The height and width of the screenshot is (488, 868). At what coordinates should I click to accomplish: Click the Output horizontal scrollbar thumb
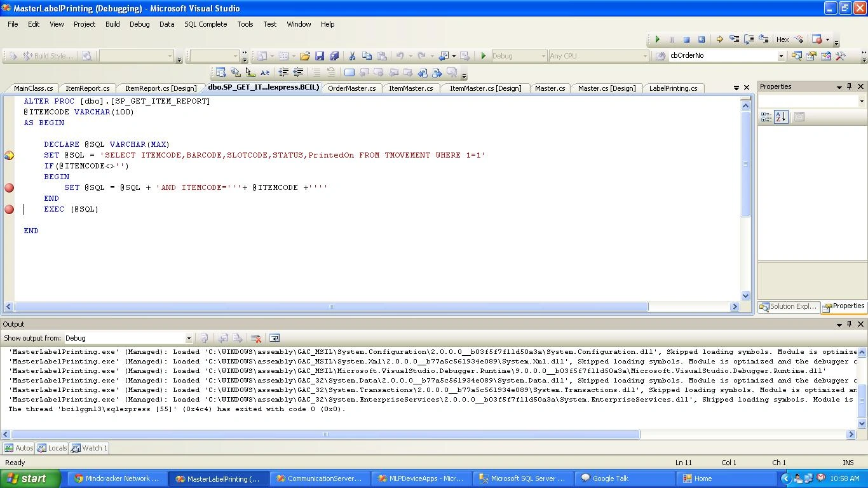(325, 435)
